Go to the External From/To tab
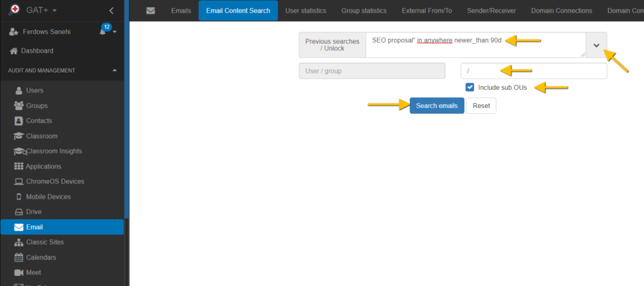Screen dimensions: 644x286 427,11
